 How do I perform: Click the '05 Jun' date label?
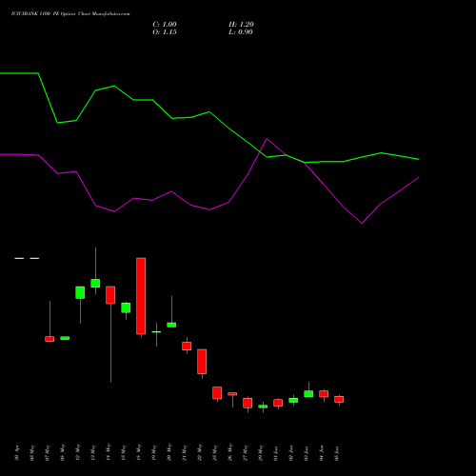[x=337, y=453]
